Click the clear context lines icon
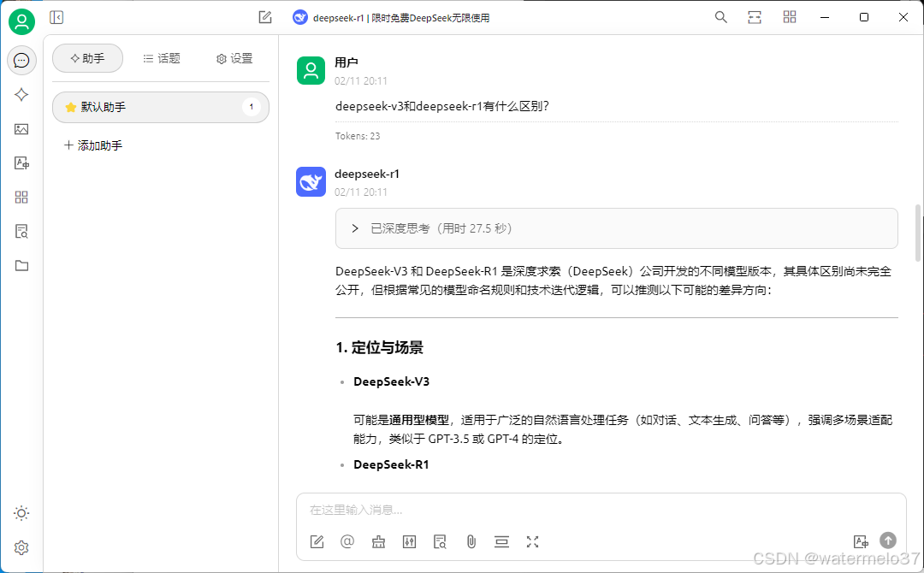The height and width of the screenshot is (573, 924). pyautogui.click(x=501, y=542)
